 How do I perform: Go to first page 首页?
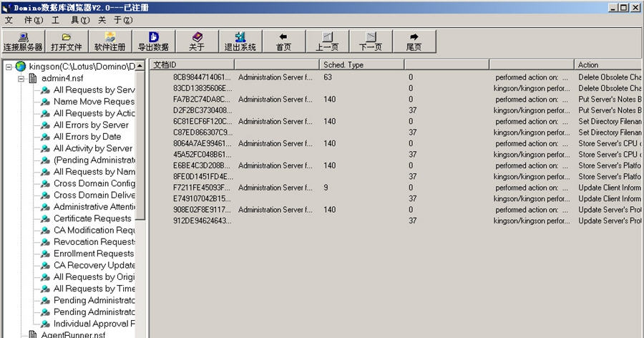[x=284, y=42]
